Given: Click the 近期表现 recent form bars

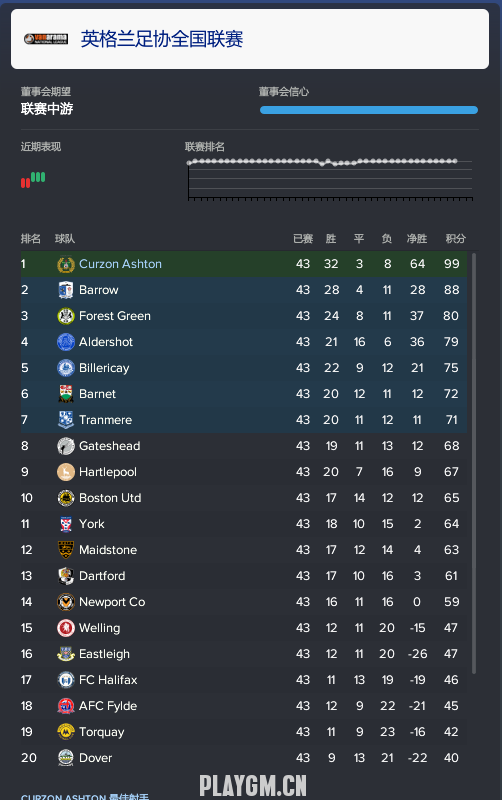Looking at the screenshot, I should click(33, 180).
